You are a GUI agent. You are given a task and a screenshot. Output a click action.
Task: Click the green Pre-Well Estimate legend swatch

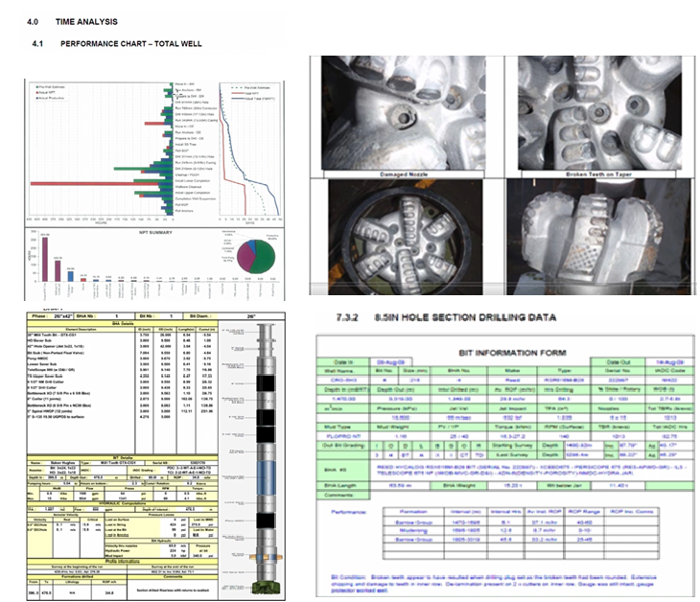click(35, 87)
